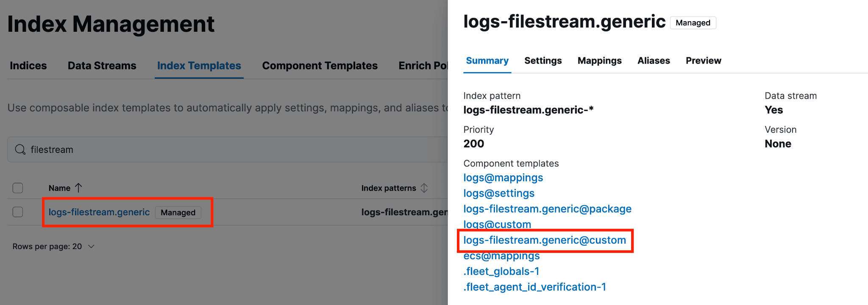The height and width of the screenshot is (305, 868).
Task: Switch to the Preview tab
Action: pos(703,61)
